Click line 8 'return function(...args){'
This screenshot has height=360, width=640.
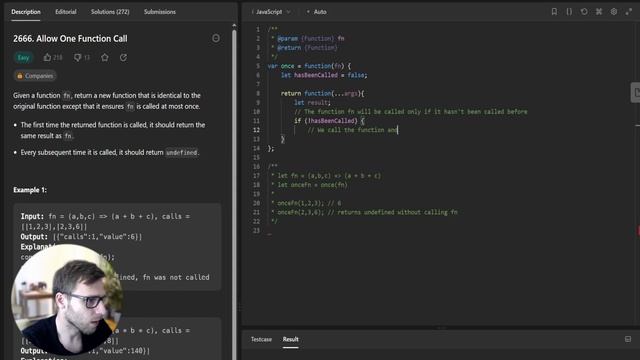pyautogui.click(x=322, y=93)
